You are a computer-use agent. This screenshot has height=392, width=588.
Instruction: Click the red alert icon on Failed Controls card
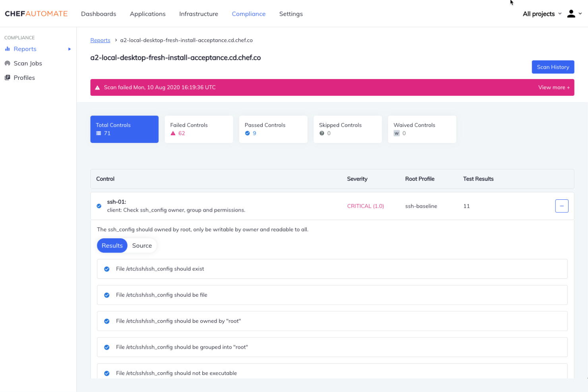[x=172, y=133]
